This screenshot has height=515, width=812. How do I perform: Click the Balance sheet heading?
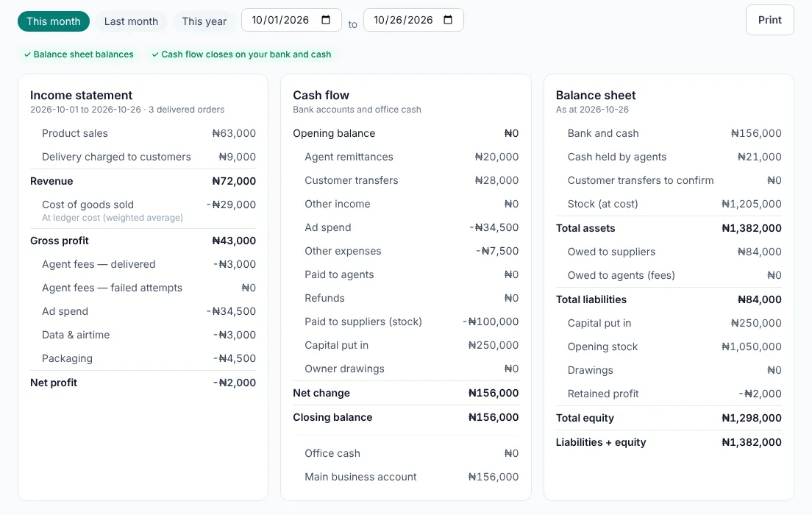coord(596,96)
